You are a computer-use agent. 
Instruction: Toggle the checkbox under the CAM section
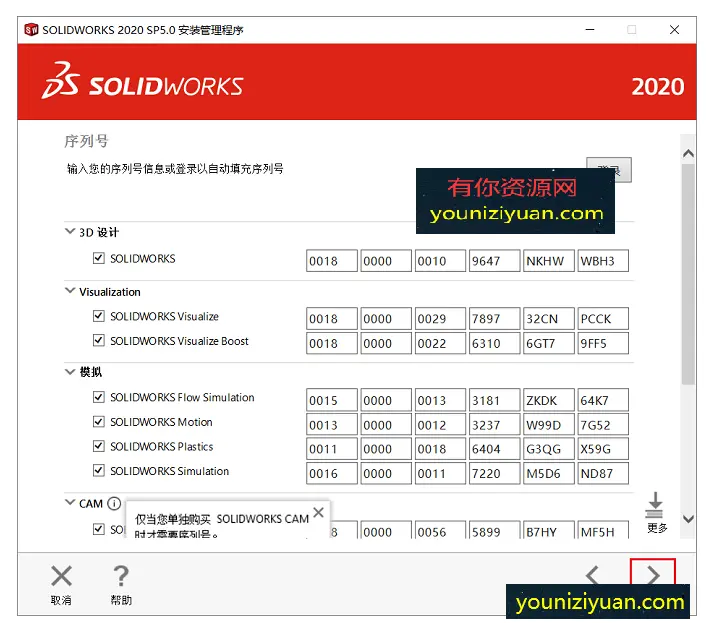click(x=98, y=528)
